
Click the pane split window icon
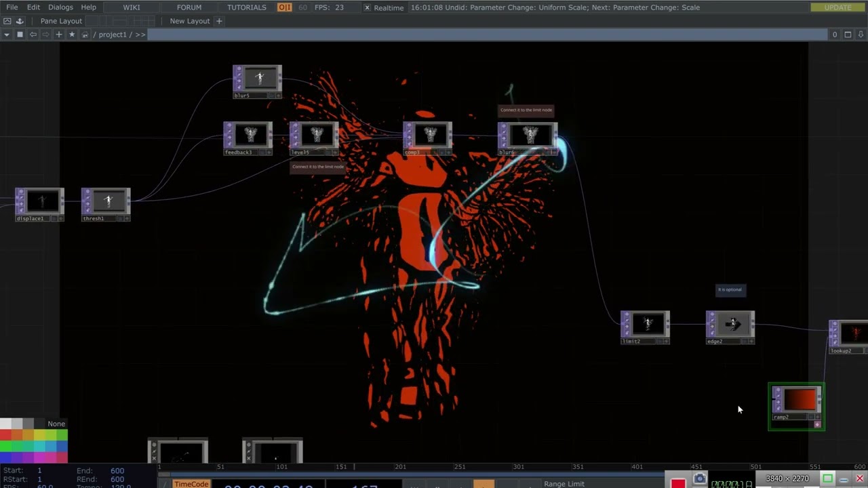pyautogui.click(x=848, y=35)
